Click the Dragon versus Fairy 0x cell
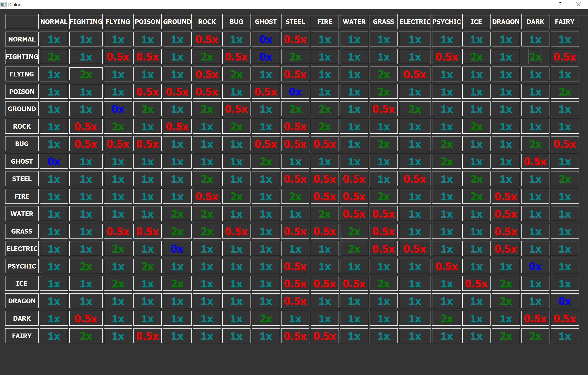Screen dimensions: 588x375 [565, 301]
